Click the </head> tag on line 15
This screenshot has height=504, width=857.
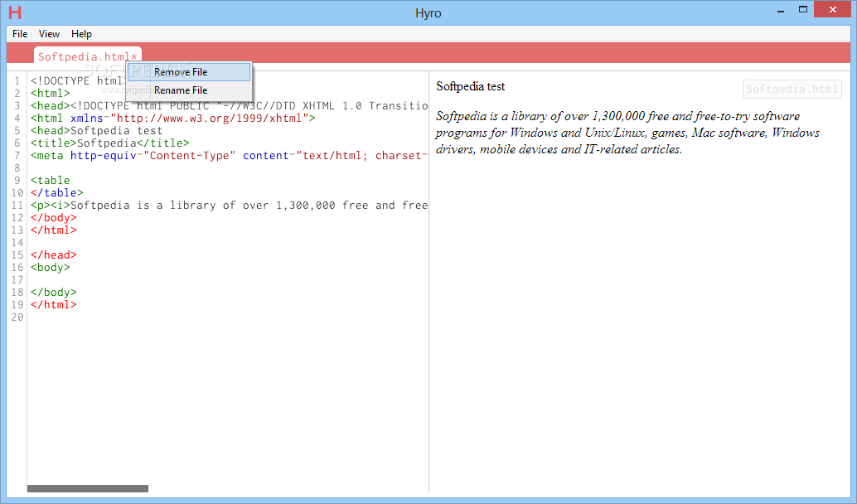[54, 255]
